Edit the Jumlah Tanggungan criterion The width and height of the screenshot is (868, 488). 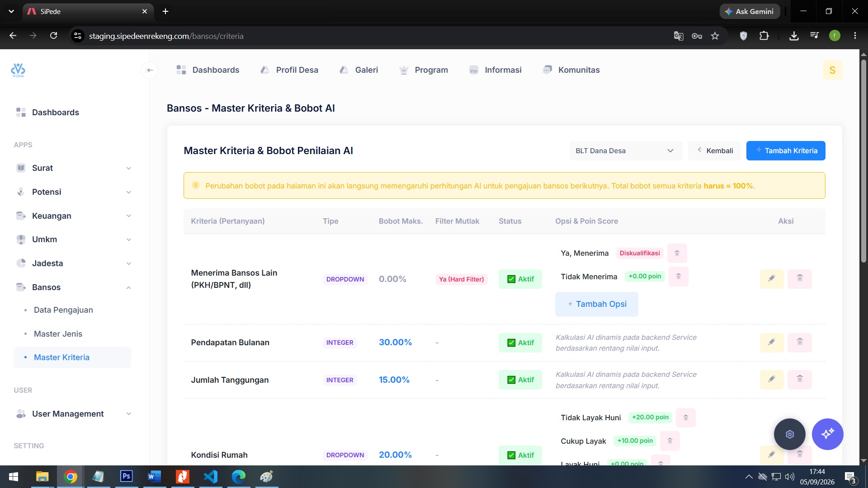tap(772, 379)
